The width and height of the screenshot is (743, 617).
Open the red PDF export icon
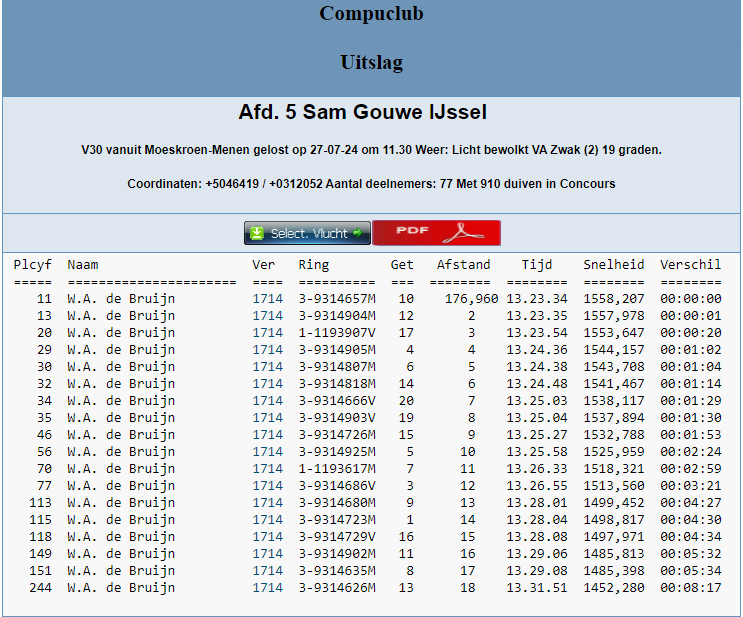pyautogui.click(x=436, y=233)
